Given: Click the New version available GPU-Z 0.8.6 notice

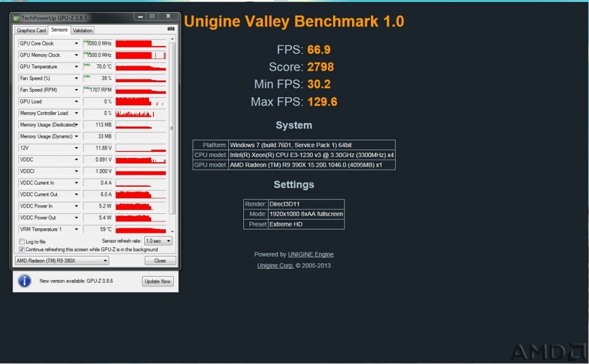Looking at the screenshot, I should pyautogui.click(x=77, y=281).
